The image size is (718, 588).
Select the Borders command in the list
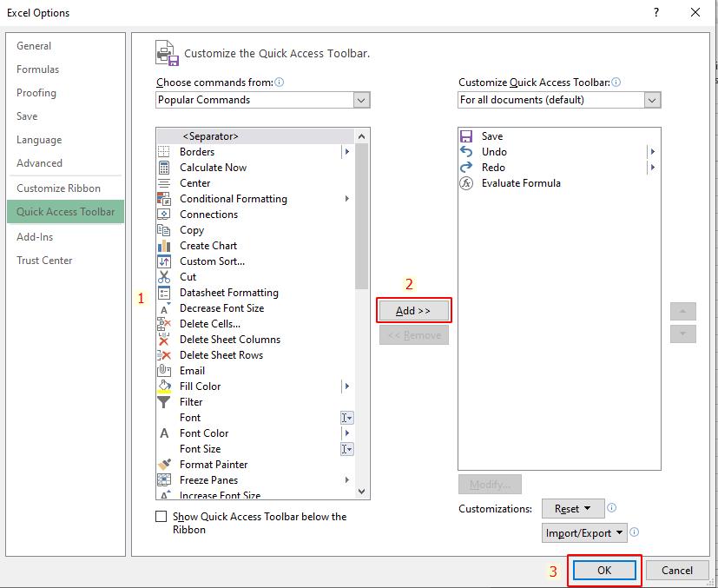[x=197, y=151]
